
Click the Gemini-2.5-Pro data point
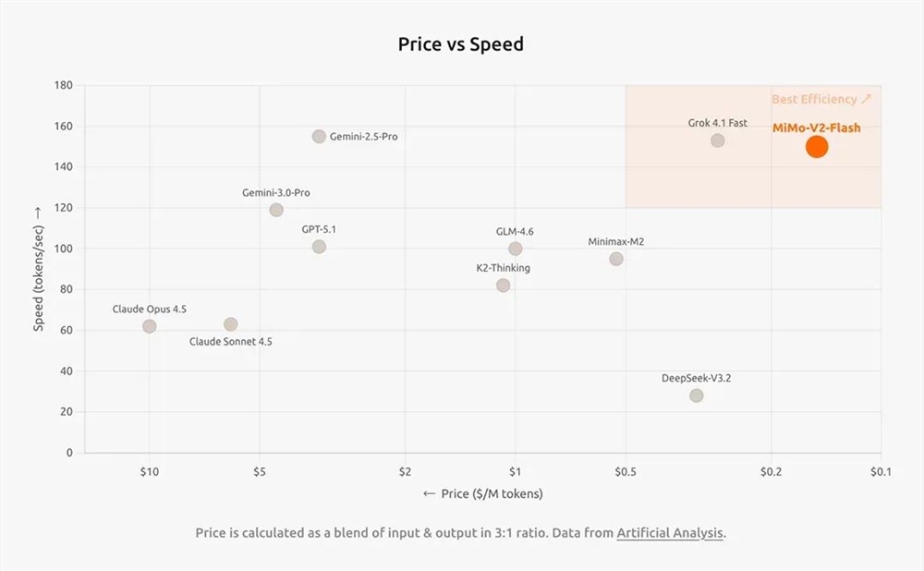click(x=319, y=137)
